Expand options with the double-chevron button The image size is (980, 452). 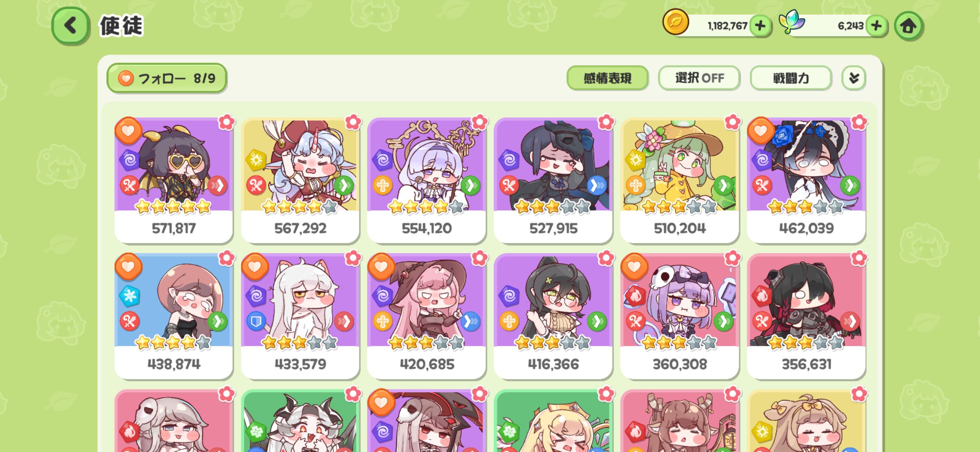(x=853, y=78)
